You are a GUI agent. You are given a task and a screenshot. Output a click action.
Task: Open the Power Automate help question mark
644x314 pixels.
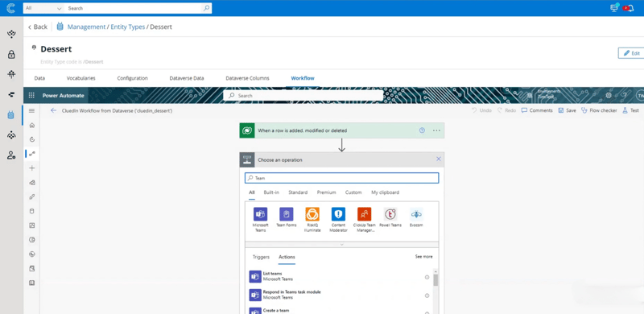click(625, 95)
